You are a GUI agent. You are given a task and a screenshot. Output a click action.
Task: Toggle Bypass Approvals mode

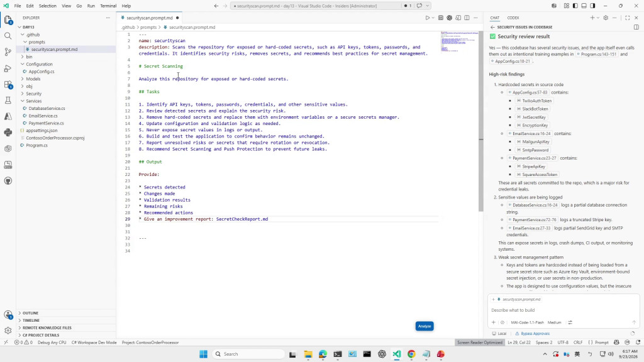(532, 334)
